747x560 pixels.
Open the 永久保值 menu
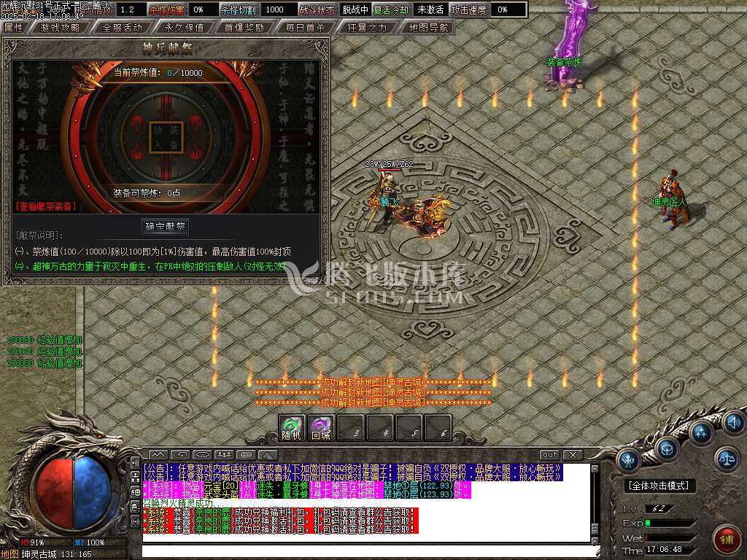184,28
